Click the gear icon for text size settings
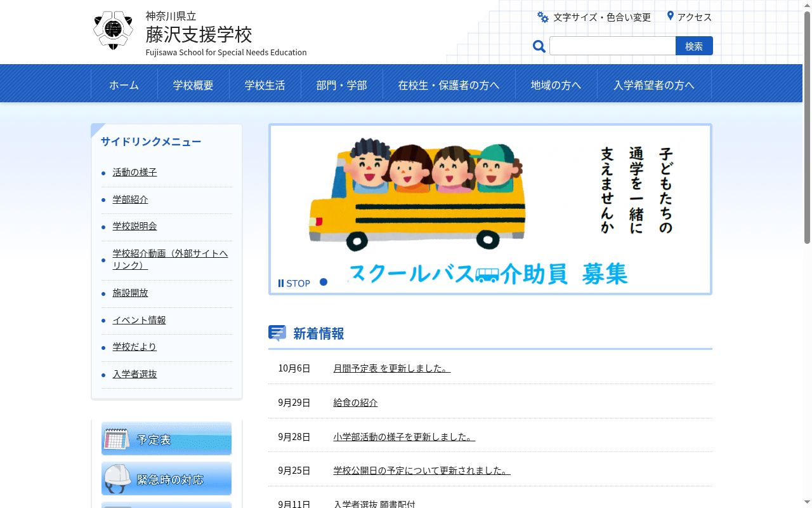Viewport: 812px width, 508px height. 543,17
